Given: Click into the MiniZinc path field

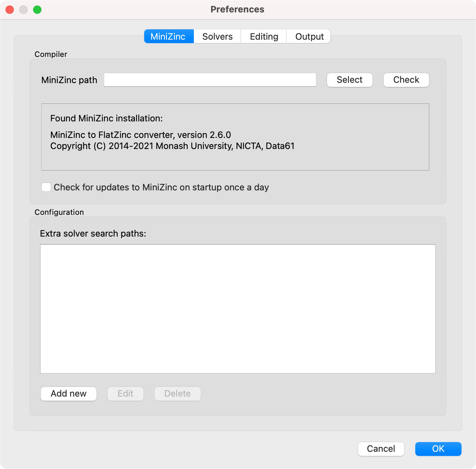Looking at the screenshot, I should (210, 80).
